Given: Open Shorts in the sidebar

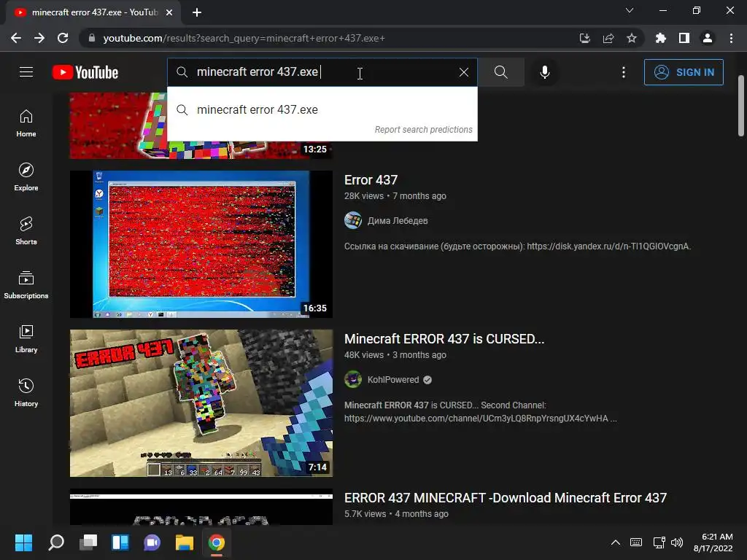Looking at the screenshot, I should point(26,231).
